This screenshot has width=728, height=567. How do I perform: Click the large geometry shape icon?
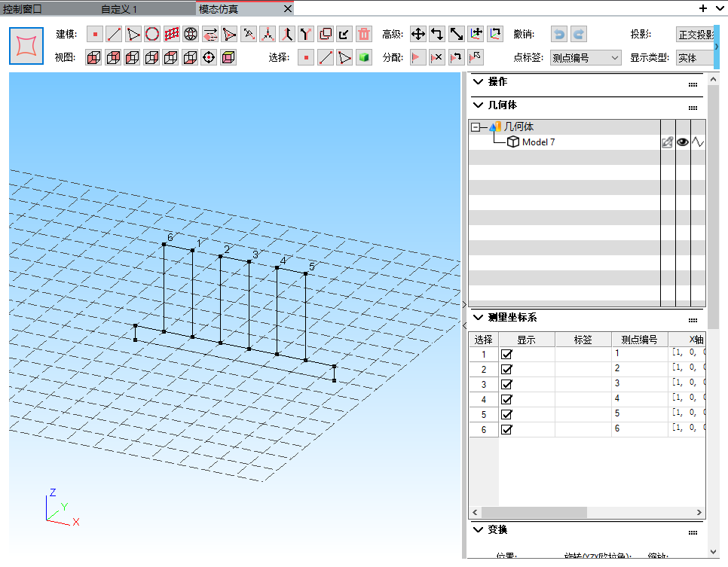tap(26, 45)
